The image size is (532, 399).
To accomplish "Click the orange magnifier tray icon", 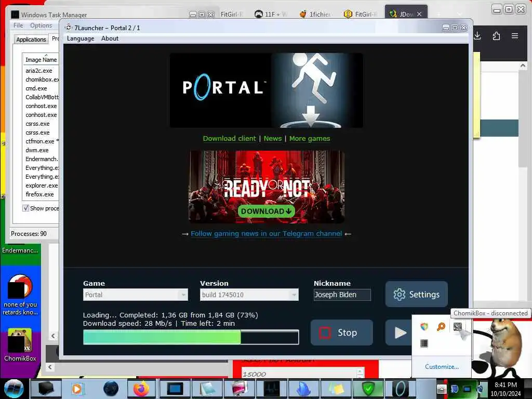I will tap(441, 327).
